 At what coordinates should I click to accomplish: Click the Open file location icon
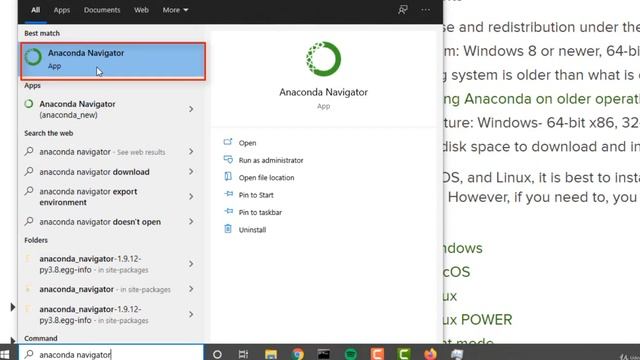tap(228, 176)
